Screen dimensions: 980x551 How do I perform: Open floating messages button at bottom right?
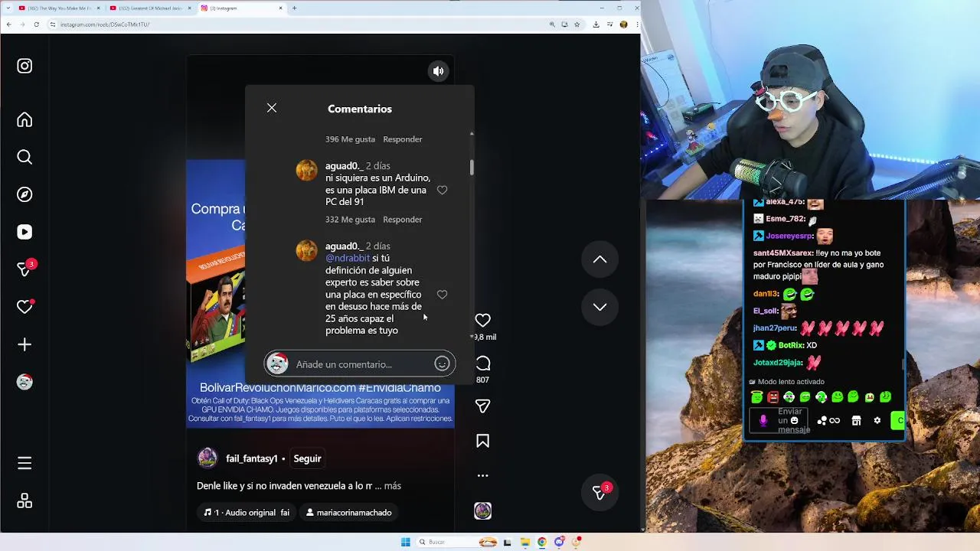(600, 493)
